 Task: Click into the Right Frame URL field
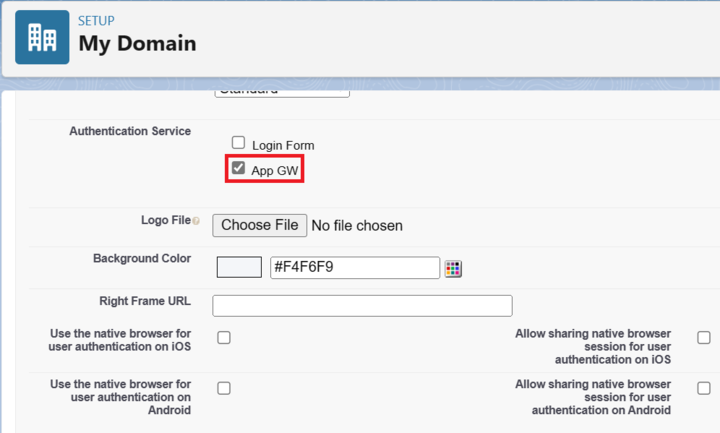[362, 305]
